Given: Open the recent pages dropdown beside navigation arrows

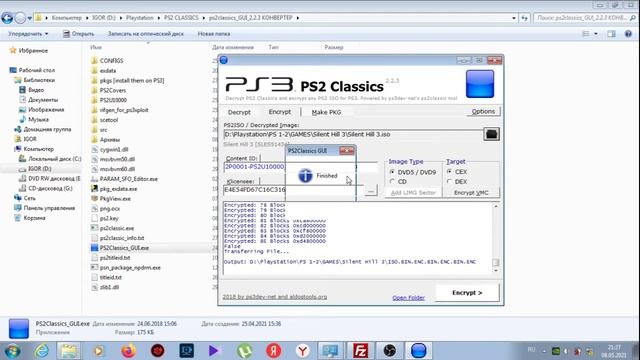Looking at the screenshot, I should click(x=29, y=18).
